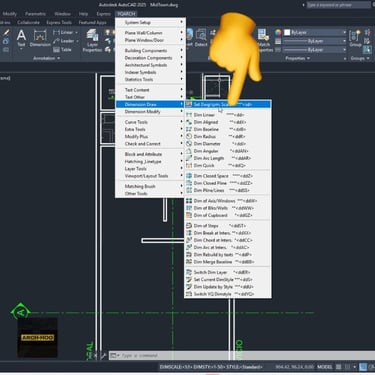Click the Dimension tool icon

[40, 38]
